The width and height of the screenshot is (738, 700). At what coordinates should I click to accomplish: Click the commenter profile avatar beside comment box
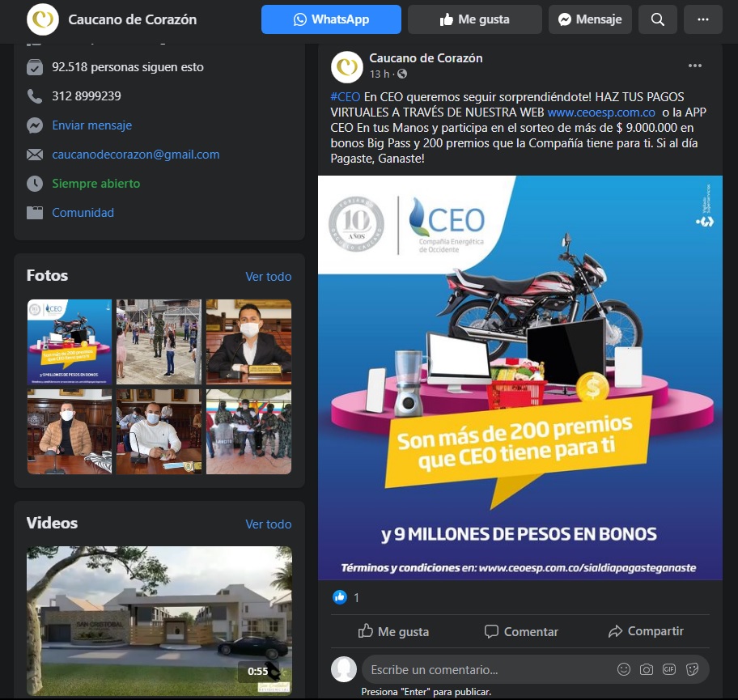point(344,669)
